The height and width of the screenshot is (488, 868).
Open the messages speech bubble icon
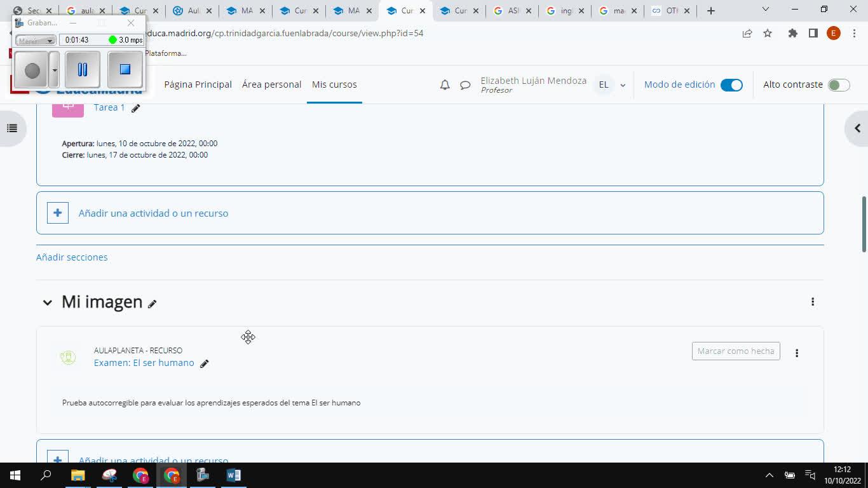[x=465, y=85]
